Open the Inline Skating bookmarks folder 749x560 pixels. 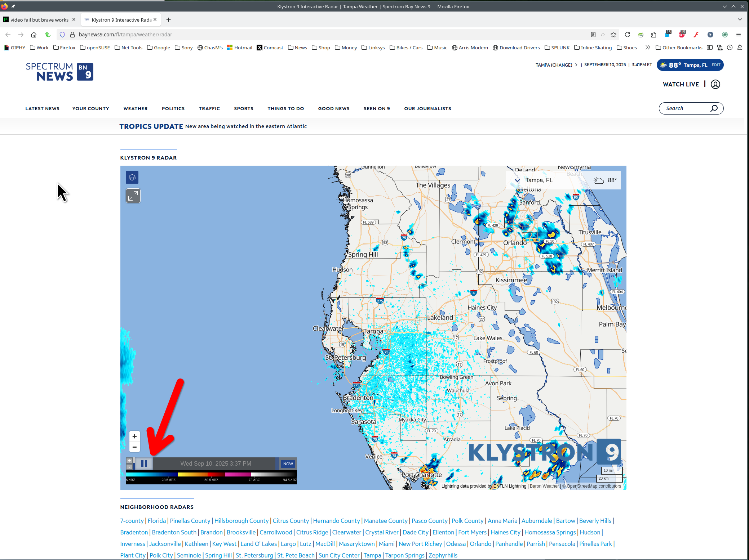593,48
